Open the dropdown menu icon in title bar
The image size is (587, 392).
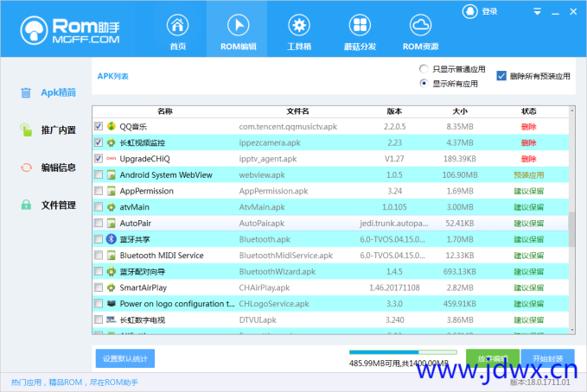tap(537, 11)
